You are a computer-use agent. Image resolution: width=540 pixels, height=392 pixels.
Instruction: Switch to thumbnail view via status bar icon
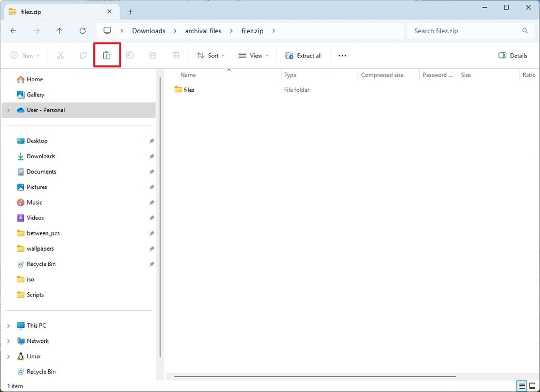(x=533, y=386)
